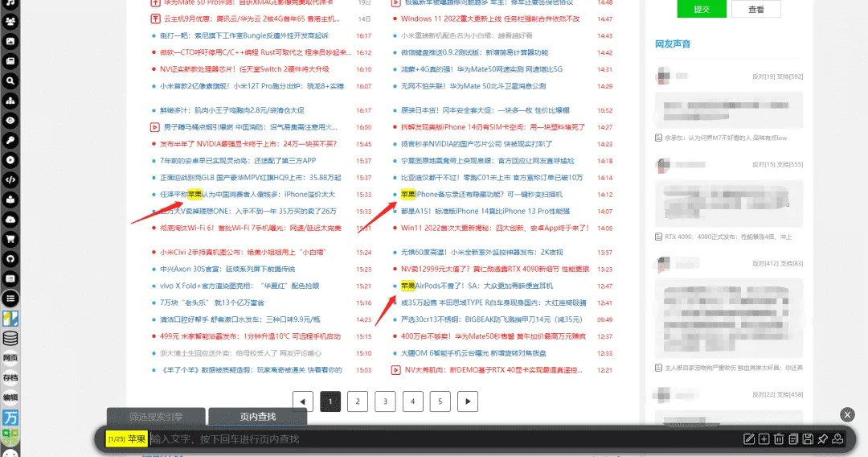Switch to the 筛选搜索引擎 tab
Screen dimensions: 868x457
coord(156,417)
